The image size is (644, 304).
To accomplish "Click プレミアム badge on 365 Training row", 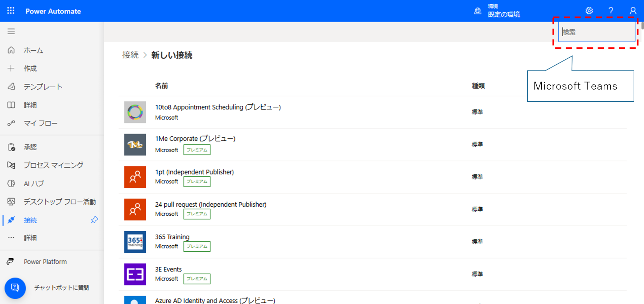I will tap(197, 246).
